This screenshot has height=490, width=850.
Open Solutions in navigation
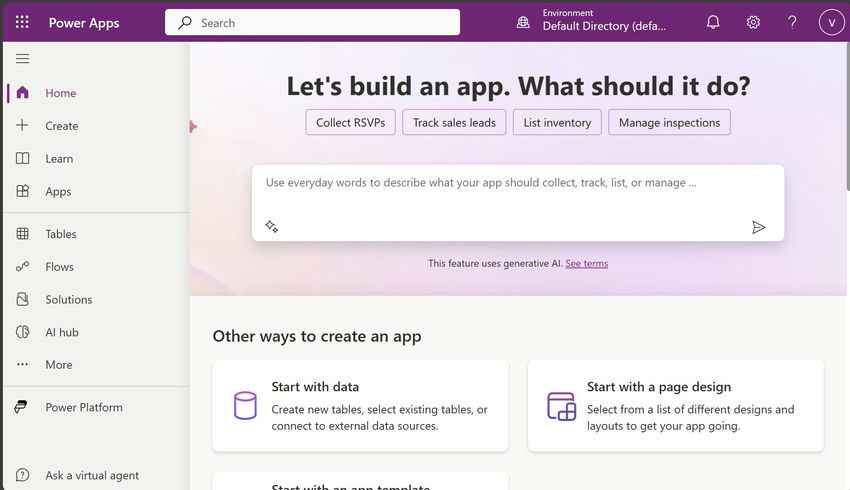point(69,300)
